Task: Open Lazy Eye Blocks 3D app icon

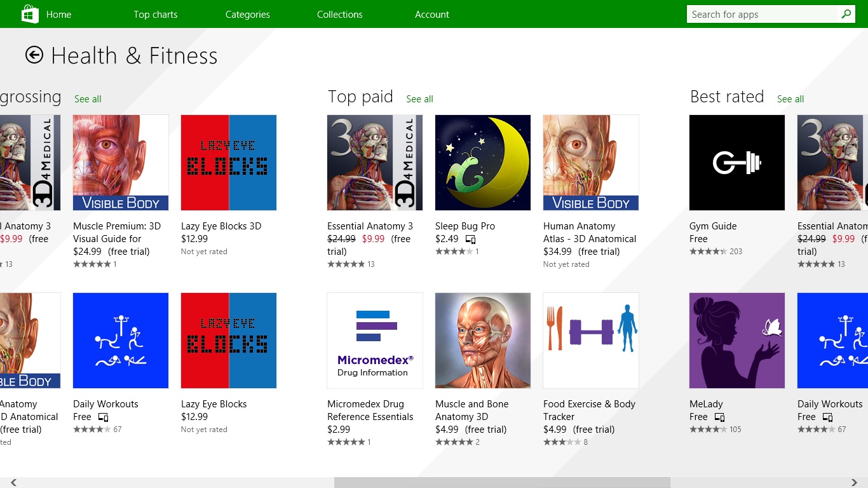Action: pyautogui.click(x=229, y=163)
